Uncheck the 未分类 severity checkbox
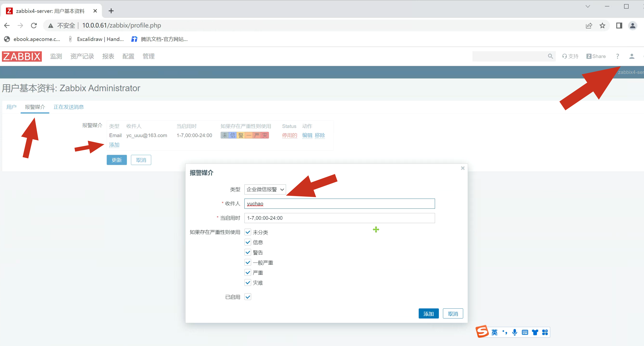This screenshot has width=644, height=346. point(248,232)
